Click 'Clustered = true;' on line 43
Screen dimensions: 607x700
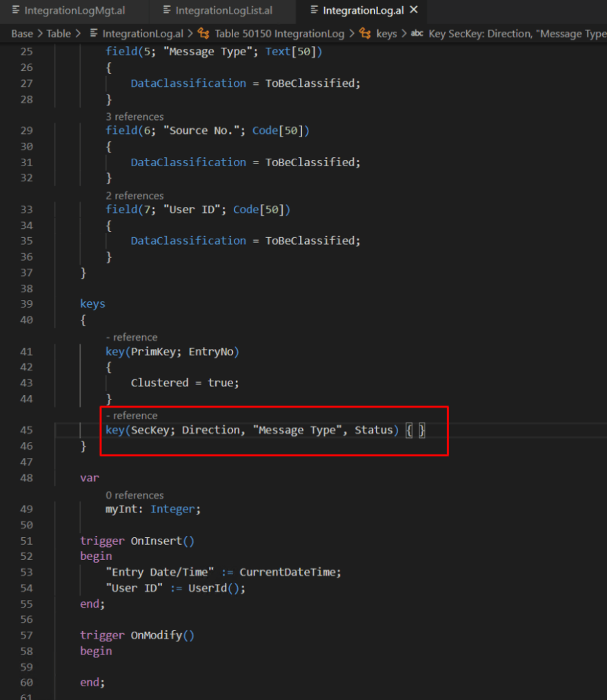coord(185,383)
